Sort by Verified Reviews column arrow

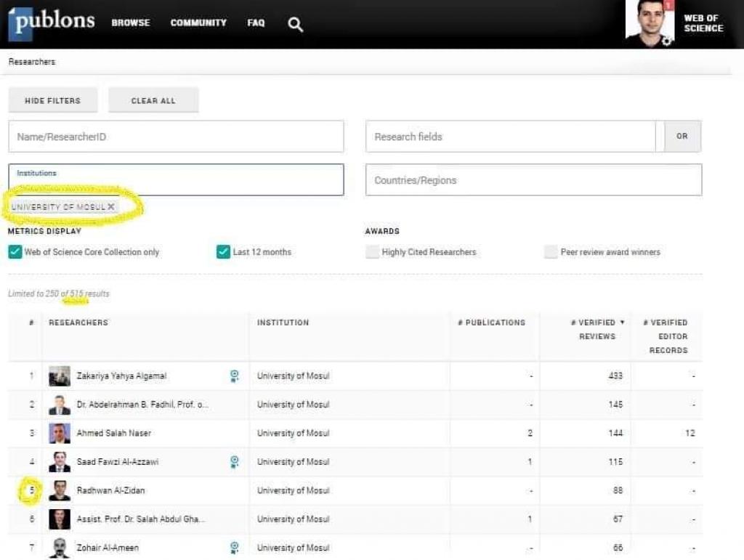(622, 322)
